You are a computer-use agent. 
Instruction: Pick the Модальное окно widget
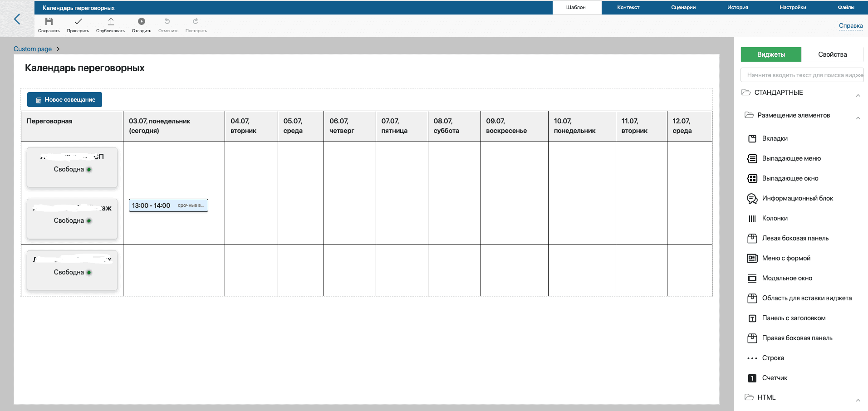click(x=787, y=278)
